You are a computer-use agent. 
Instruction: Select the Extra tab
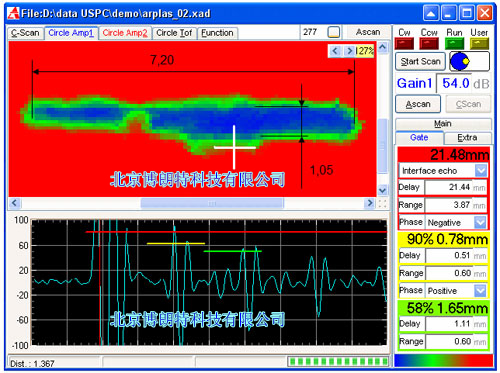[x=467, y=138]
